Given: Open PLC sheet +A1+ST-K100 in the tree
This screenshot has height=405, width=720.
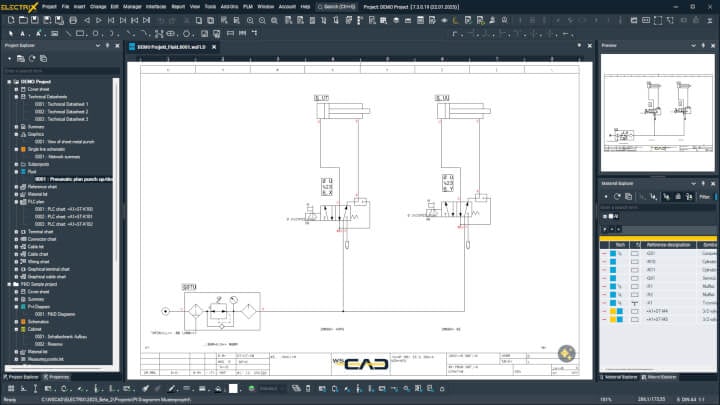Looking at the screenshot, I should pos(64,208).
